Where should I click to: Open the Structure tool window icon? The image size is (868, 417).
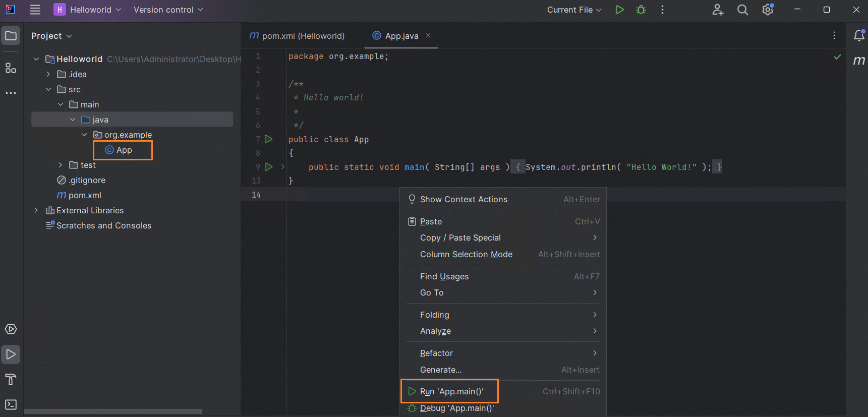click(x=11, y=68)
